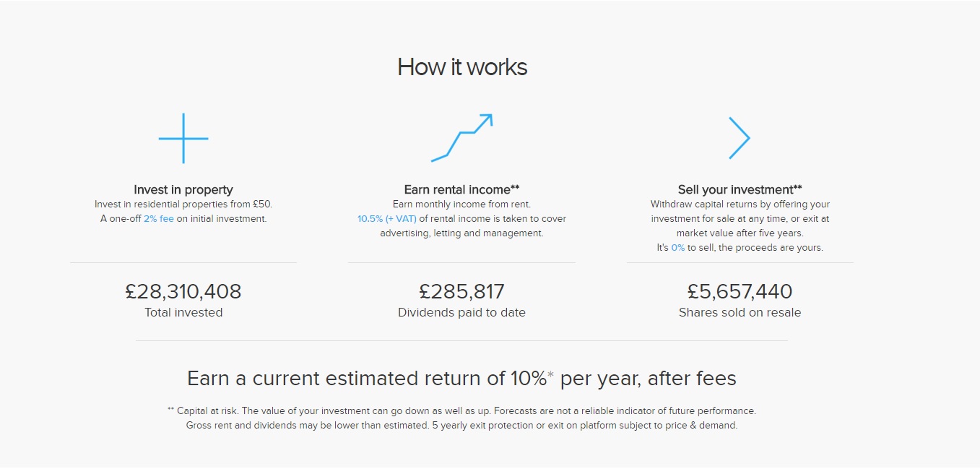Click the blue plus icon
Screen dimensions: 980x469
click(x=183, y=138)
